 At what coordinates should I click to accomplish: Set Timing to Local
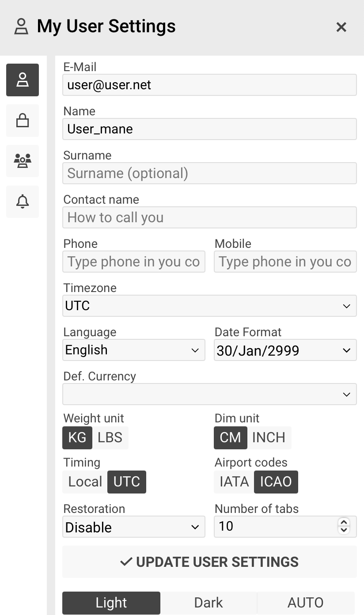[85, 482]
